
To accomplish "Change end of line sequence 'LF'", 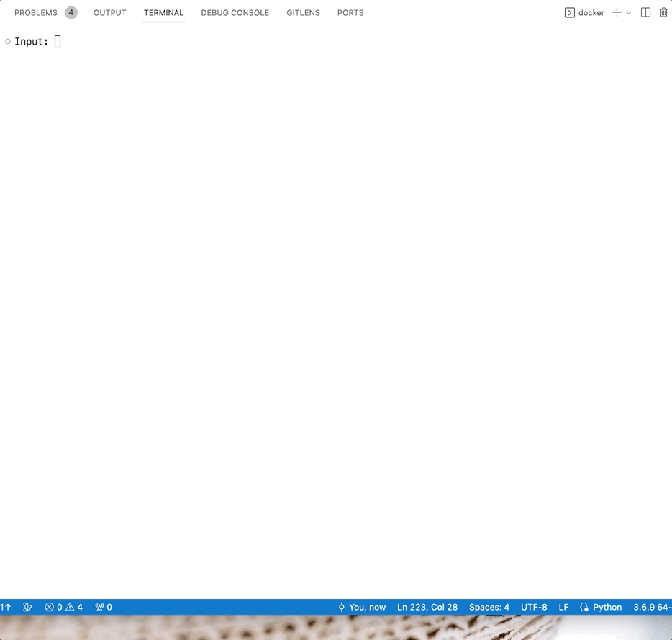I will pyautogui.click(x=563, y=607).
